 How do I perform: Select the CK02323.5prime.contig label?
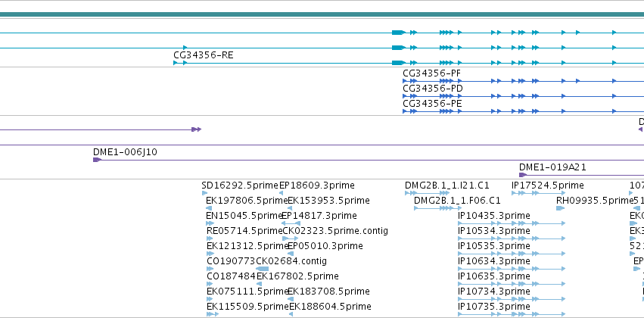click(x=335, y=231)
